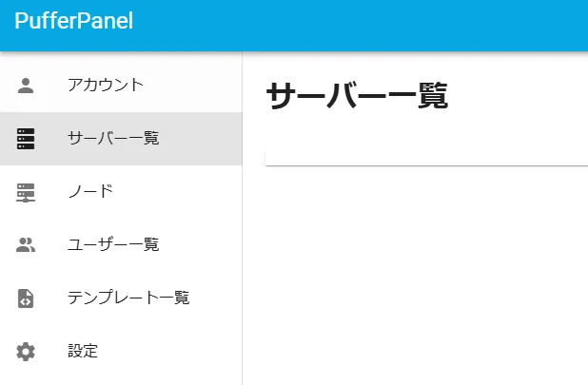Screen dimensions: 588x385
Task: Click the empty server list card
Action: tap(426, 158)
